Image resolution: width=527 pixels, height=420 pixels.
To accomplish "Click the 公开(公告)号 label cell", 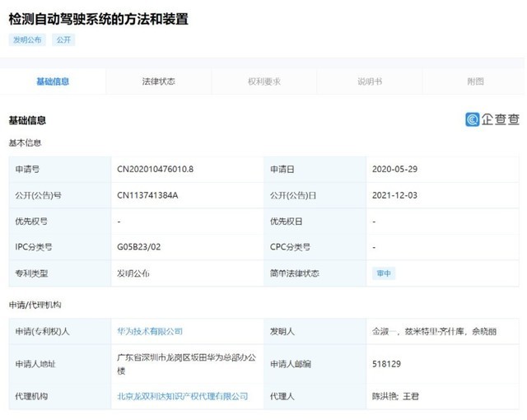I will click(x=60, y=195).
